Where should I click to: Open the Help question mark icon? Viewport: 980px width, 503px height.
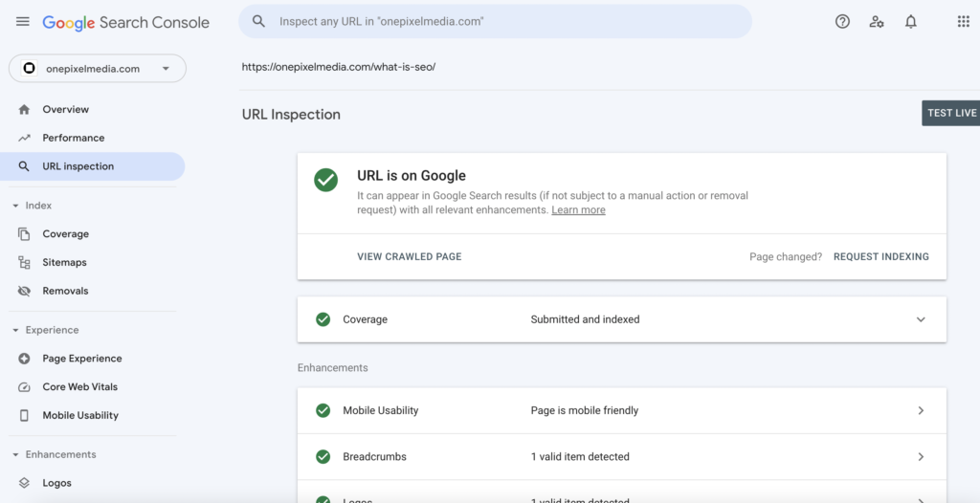click(x=842, y=22)
